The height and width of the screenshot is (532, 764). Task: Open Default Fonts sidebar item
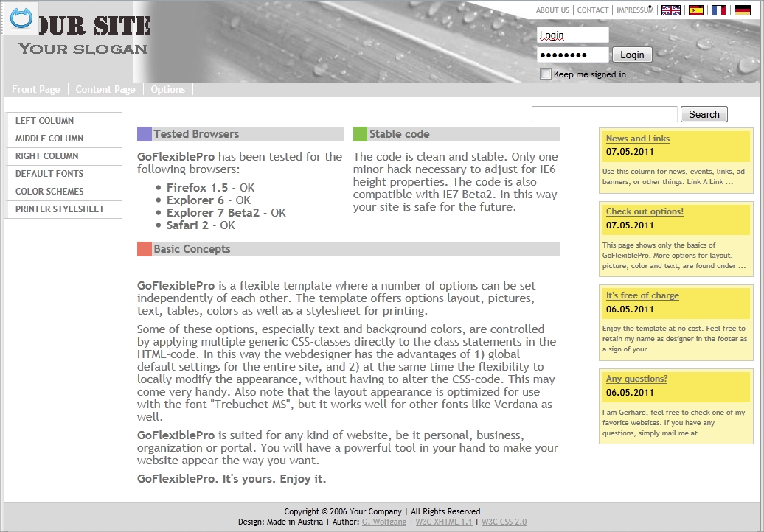click(64, 174)
